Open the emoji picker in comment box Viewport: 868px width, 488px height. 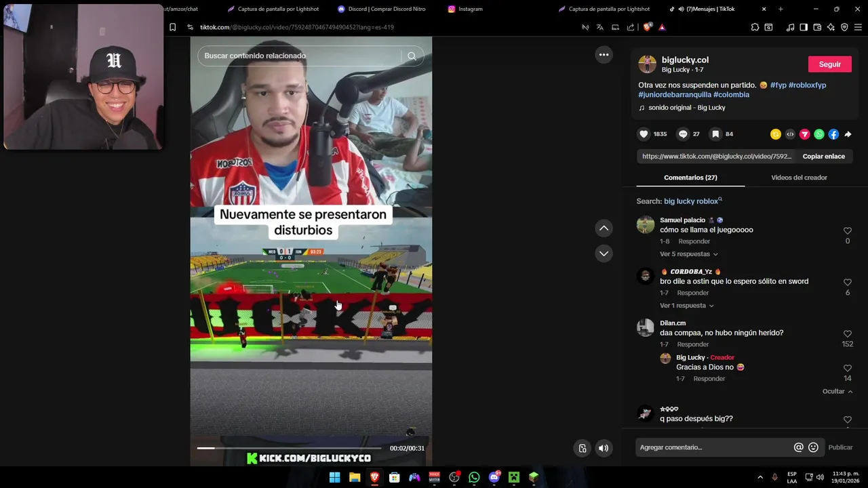pos(813,447)
